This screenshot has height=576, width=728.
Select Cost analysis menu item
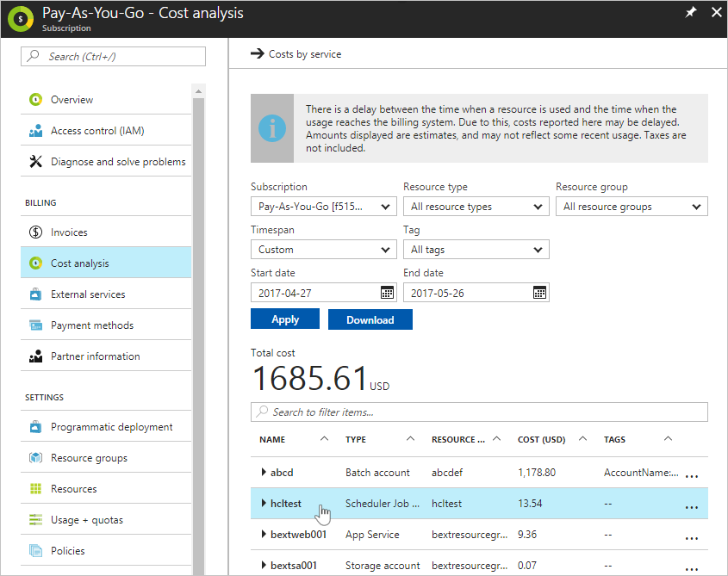click(x=106, y=263)
